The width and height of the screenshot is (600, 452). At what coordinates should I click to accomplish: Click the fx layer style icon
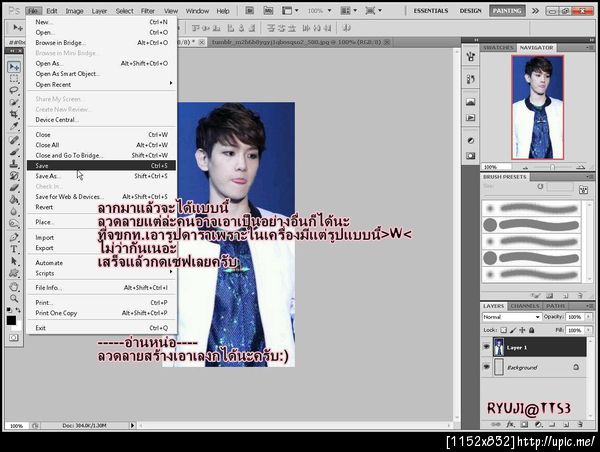click(x=510, y=424)
